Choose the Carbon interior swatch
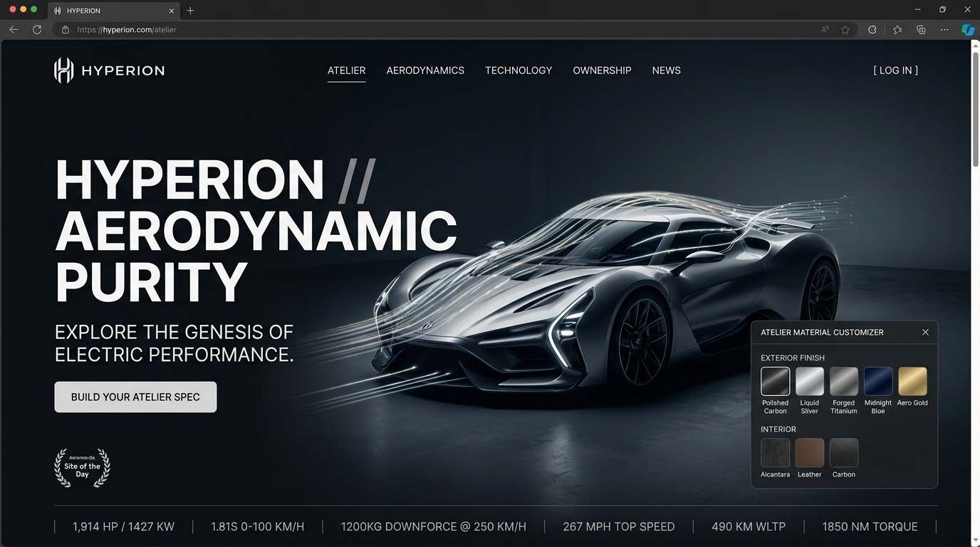The width and height of the screenshot is (980, 547). coord(844,453)
